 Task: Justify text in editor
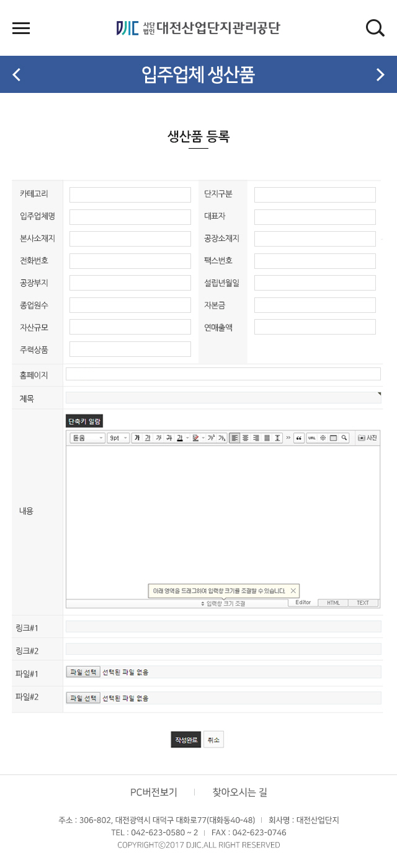pos(267,437)
